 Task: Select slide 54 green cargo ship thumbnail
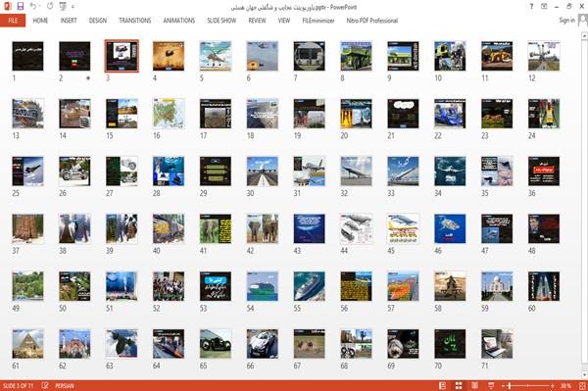(263, 286)
